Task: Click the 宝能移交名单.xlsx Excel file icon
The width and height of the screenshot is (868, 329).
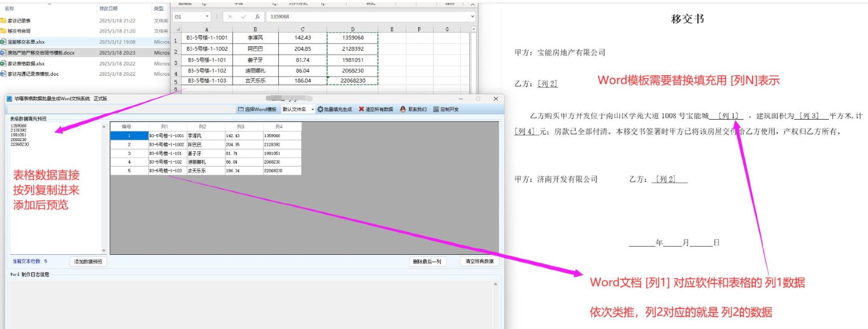Action: click(3, 42)
